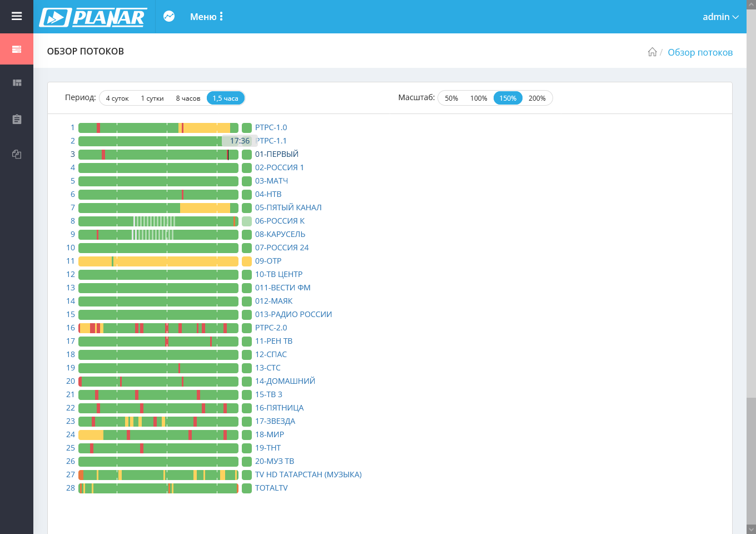Viewport: 756px width, 534px height.
Task: Select the 4 суток period
Action: click(117, 98)
